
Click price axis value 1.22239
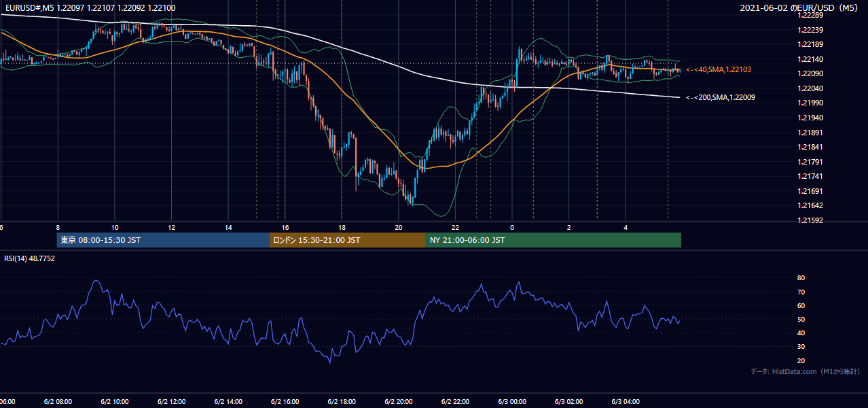pyautogui.click(x=812, y=30)
